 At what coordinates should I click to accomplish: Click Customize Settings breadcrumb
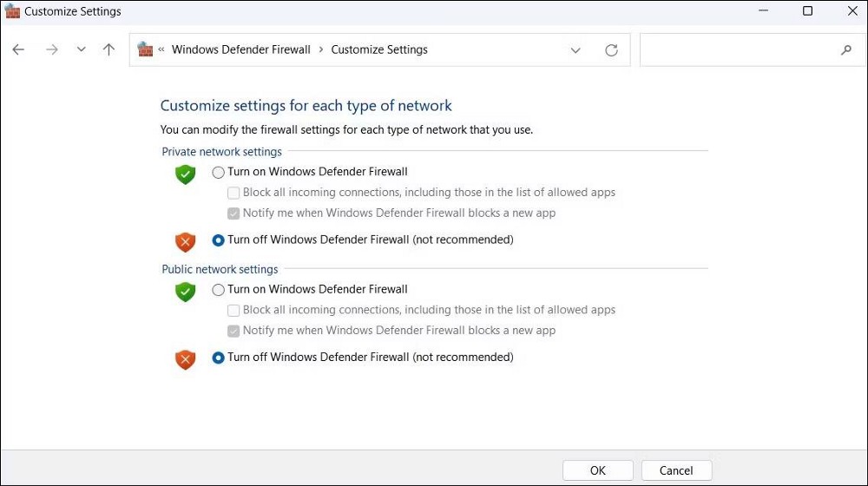click(379, 49)
